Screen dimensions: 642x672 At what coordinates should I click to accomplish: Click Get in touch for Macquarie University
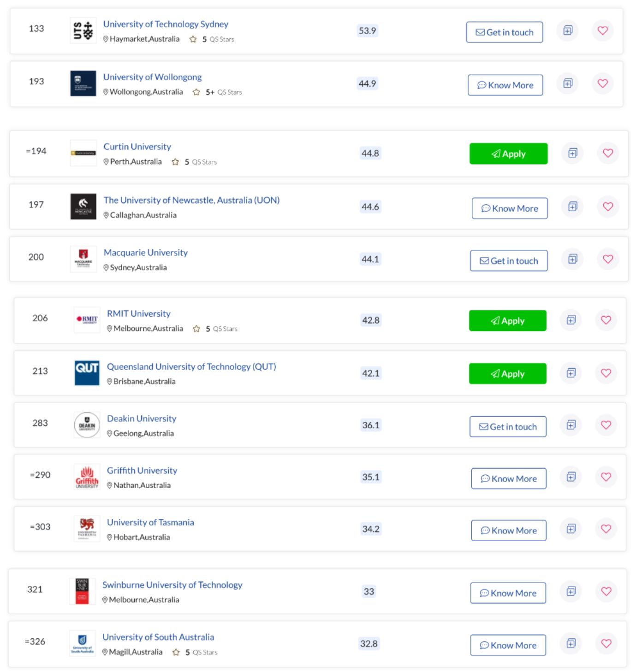click(x=509, y=261)
